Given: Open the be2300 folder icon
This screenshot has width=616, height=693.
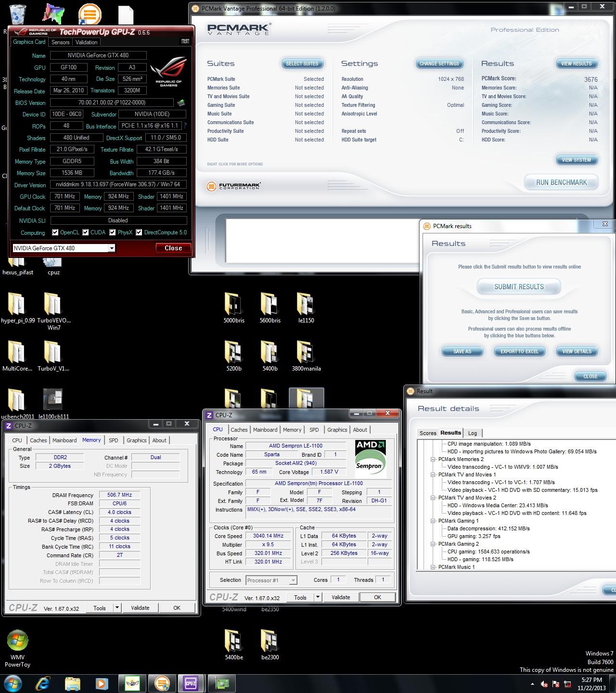Looking at the screenshot, I should tap(270, 642).
